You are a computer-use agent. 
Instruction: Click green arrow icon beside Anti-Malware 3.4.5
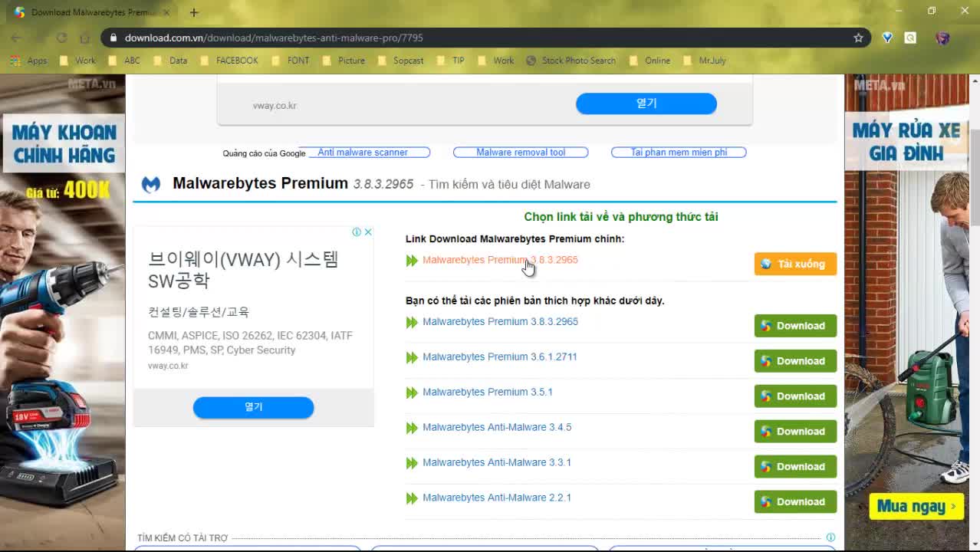coord(412,428)
